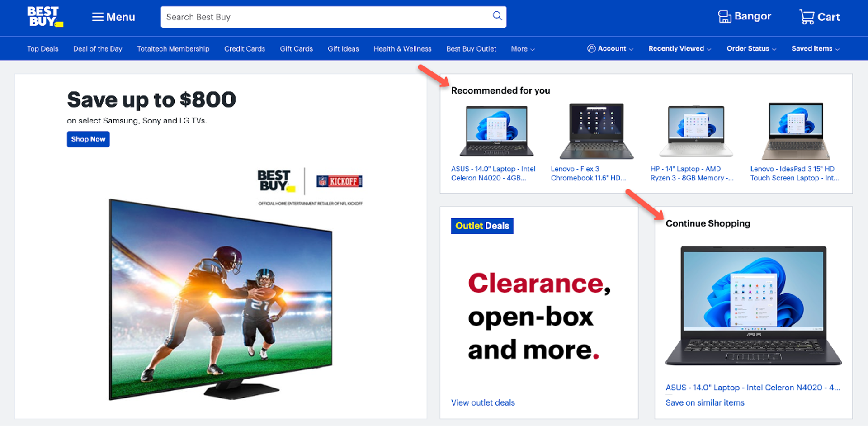The height and width of the screenshot is (426, 868).
Task: Open Health & Wellness page
Action: tap(402, 49)
